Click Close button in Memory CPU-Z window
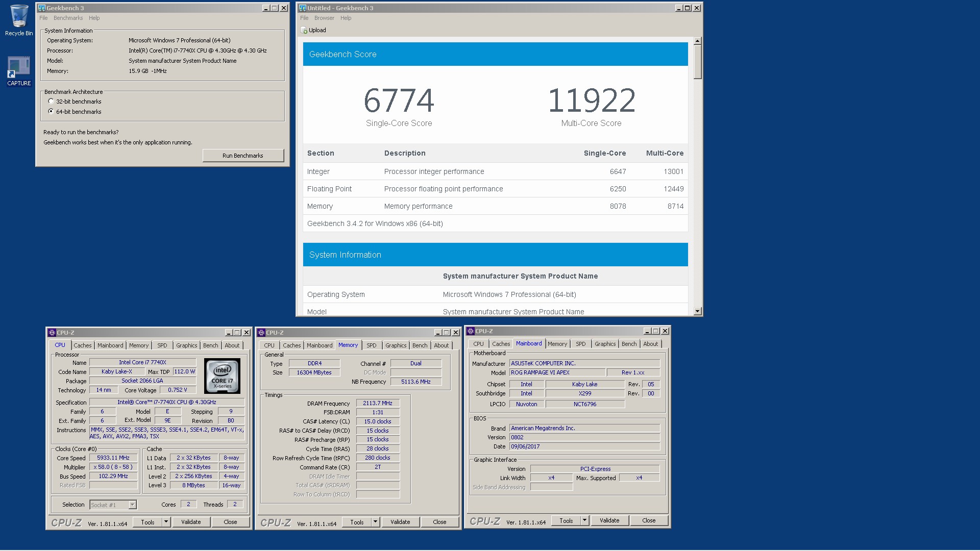980x551 pixels. (x=440, y=522)
